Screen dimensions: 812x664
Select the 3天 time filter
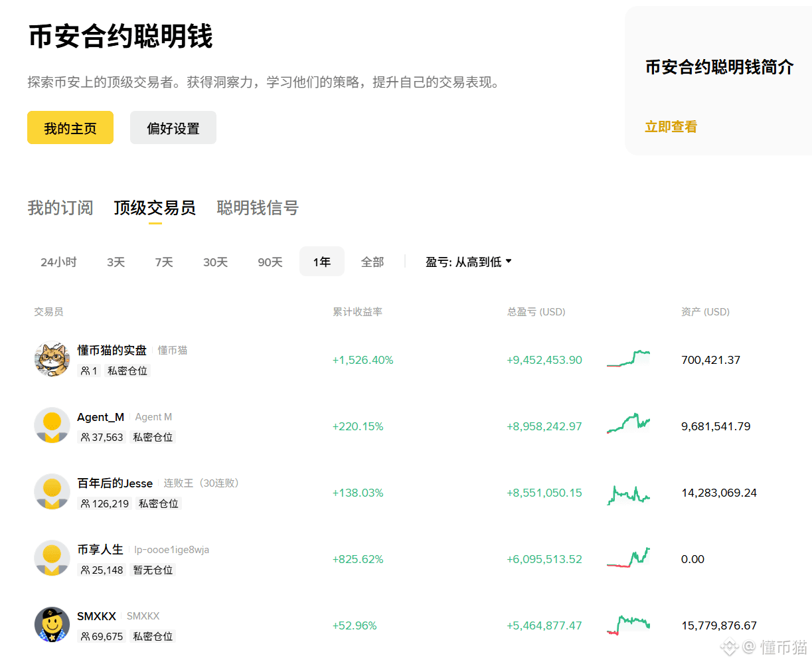tap(116, 262)
